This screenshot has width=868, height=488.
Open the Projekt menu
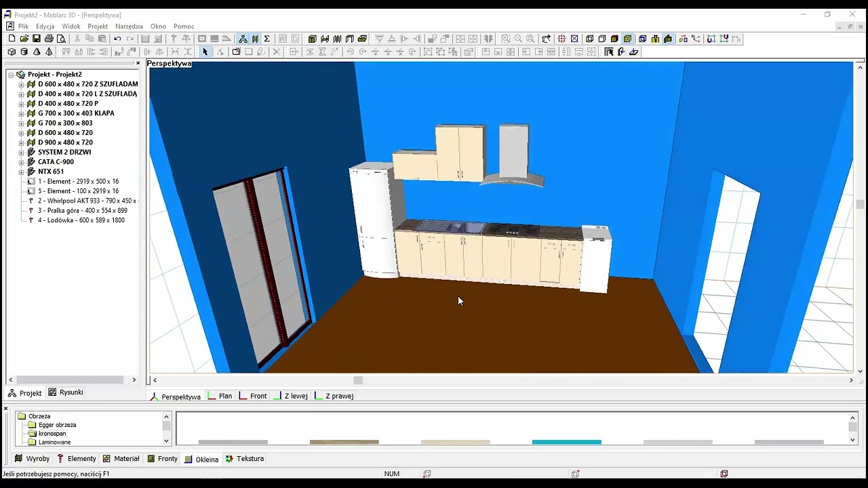(98, 26)
